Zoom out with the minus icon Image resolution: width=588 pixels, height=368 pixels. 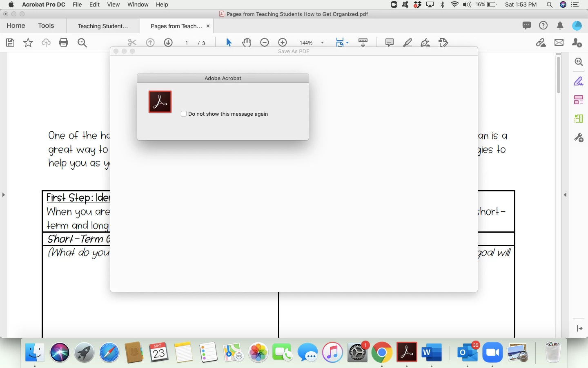(265, 43)
